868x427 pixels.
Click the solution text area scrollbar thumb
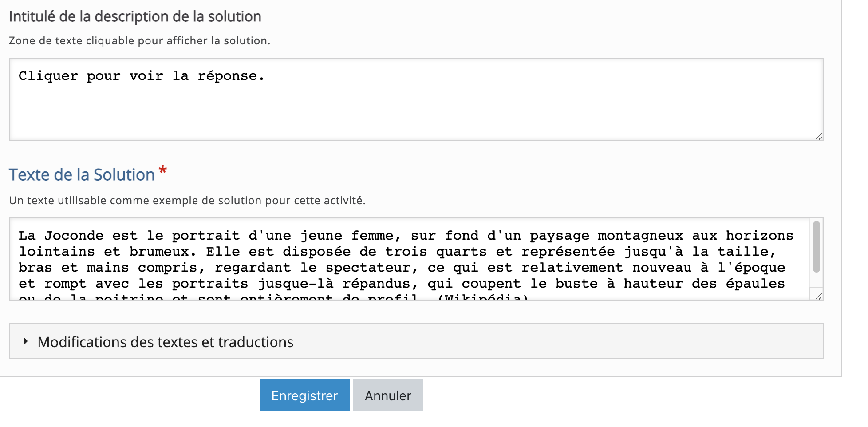point(817,246)
